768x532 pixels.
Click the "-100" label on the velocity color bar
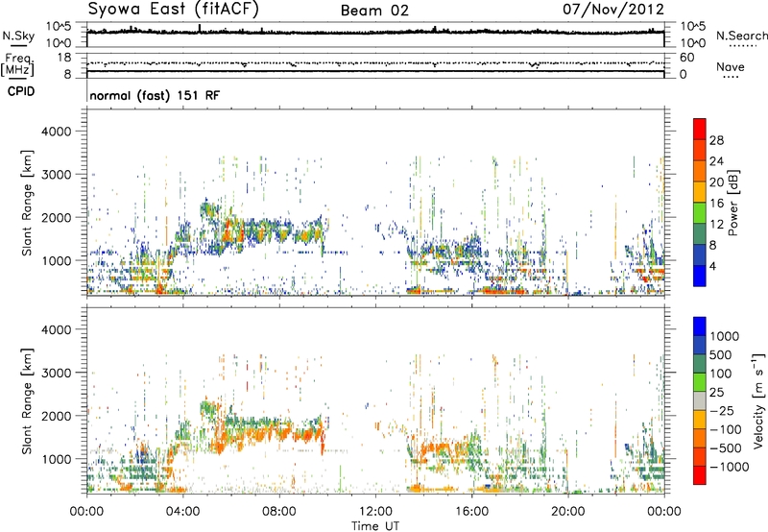726,429
